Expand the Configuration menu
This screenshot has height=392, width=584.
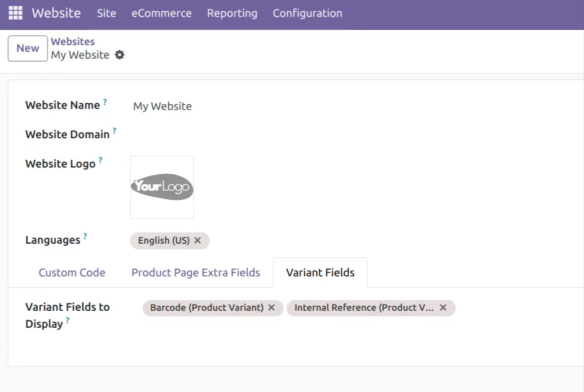pos(307,13)
